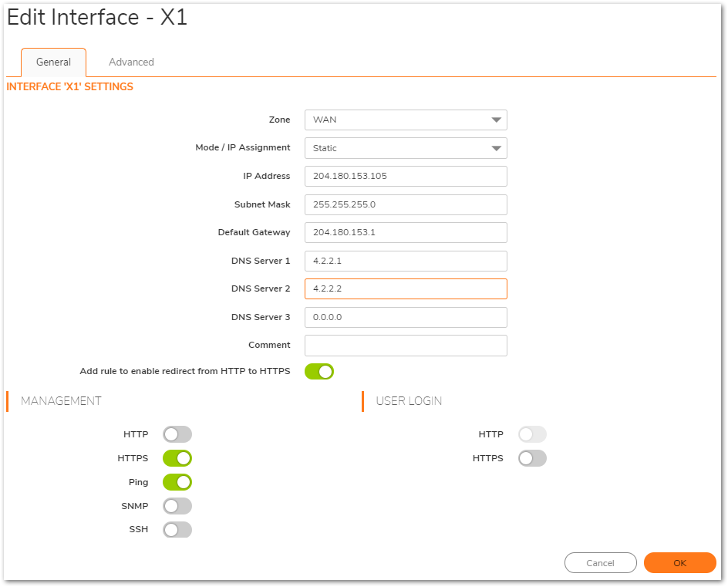Click the DNS Server 2 field
The width and height of the screenshot is (728, 587).
pos(406,288)
